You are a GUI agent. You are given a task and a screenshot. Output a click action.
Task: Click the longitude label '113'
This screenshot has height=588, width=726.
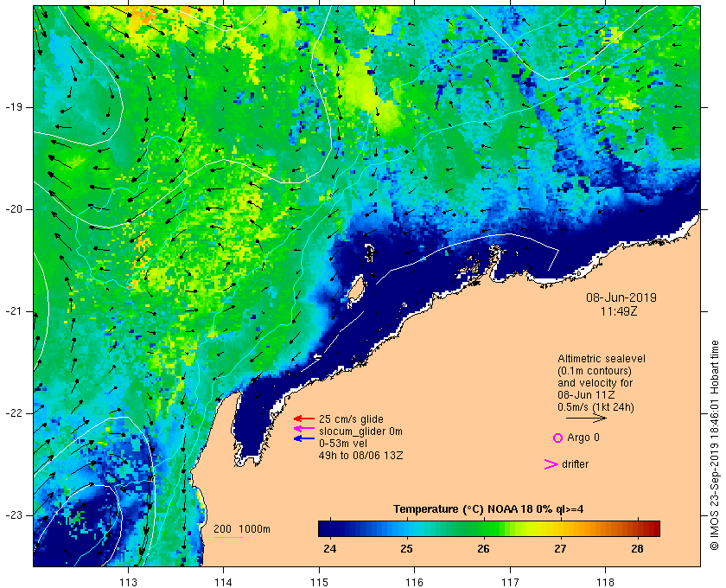128,583
